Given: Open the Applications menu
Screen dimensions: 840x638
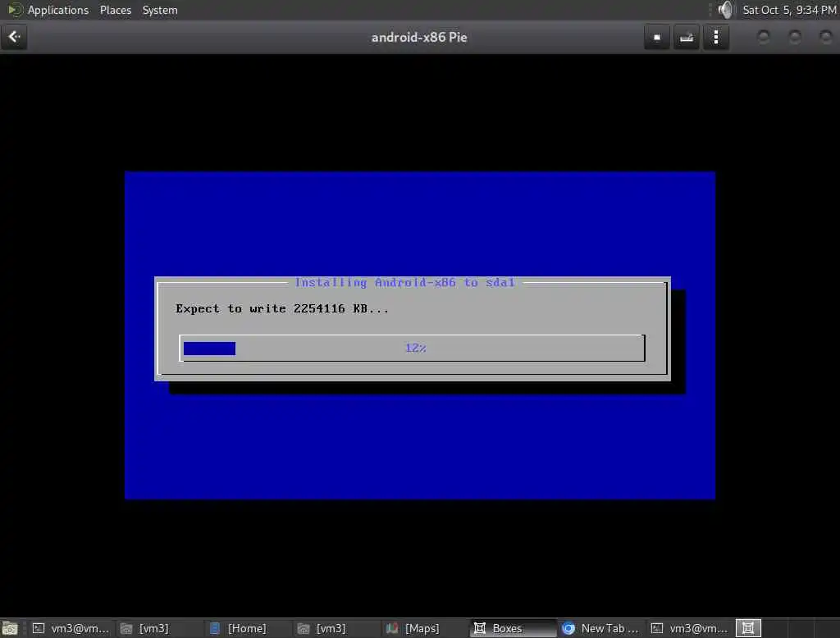Looking at the screenshot, I should (58, 10).
